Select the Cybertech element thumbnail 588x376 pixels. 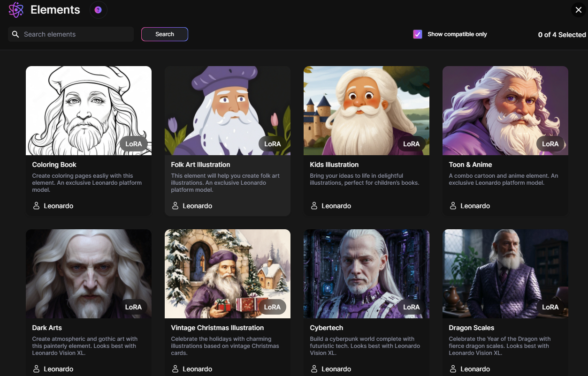(x=367, y=274)
